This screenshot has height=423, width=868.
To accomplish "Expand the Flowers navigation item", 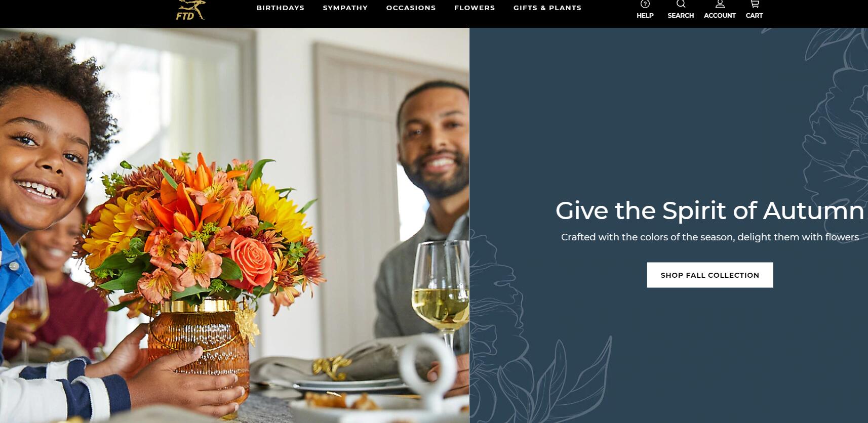I will 475,8.
